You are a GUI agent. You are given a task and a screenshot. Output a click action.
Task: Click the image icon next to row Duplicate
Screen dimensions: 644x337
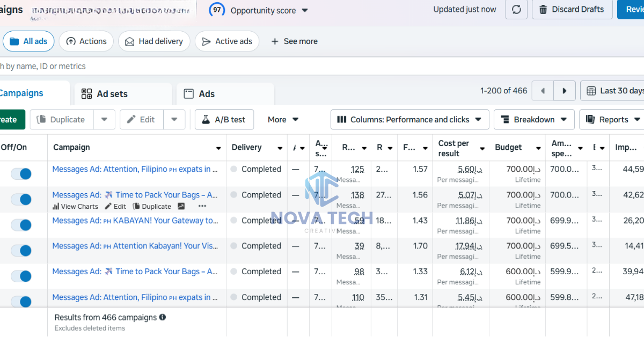[x=181, y=206]
